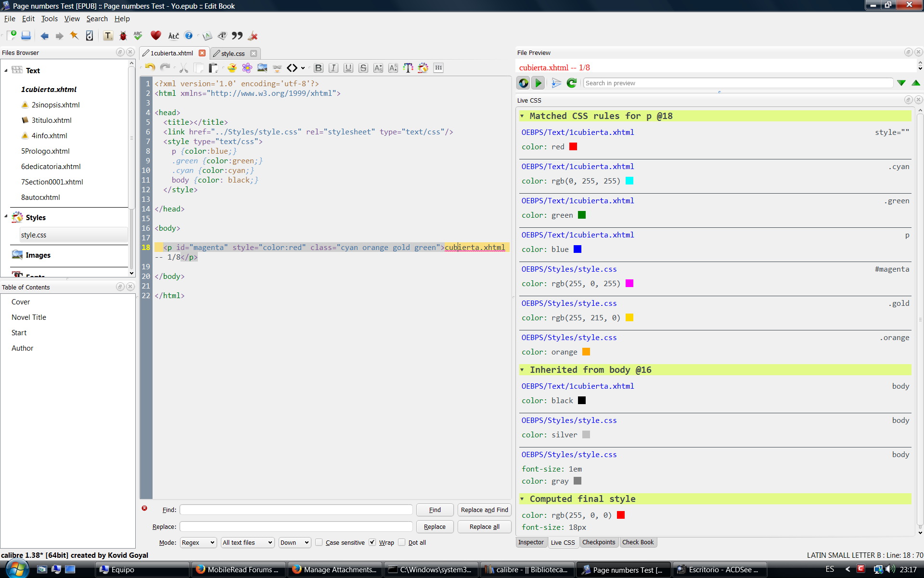The image size is (924, 578).
Task: Toggle the Dot all checkbox
Action: [402, 542]
